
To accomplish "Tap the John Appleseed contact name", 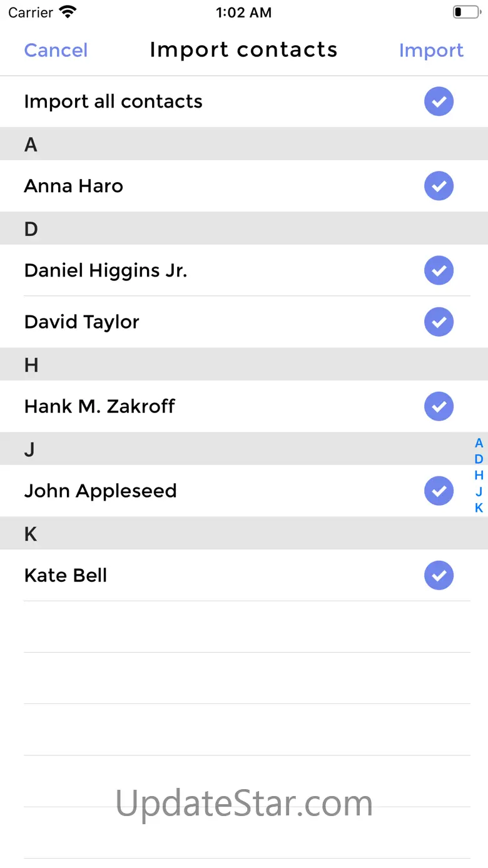I will tap(100, 491).
